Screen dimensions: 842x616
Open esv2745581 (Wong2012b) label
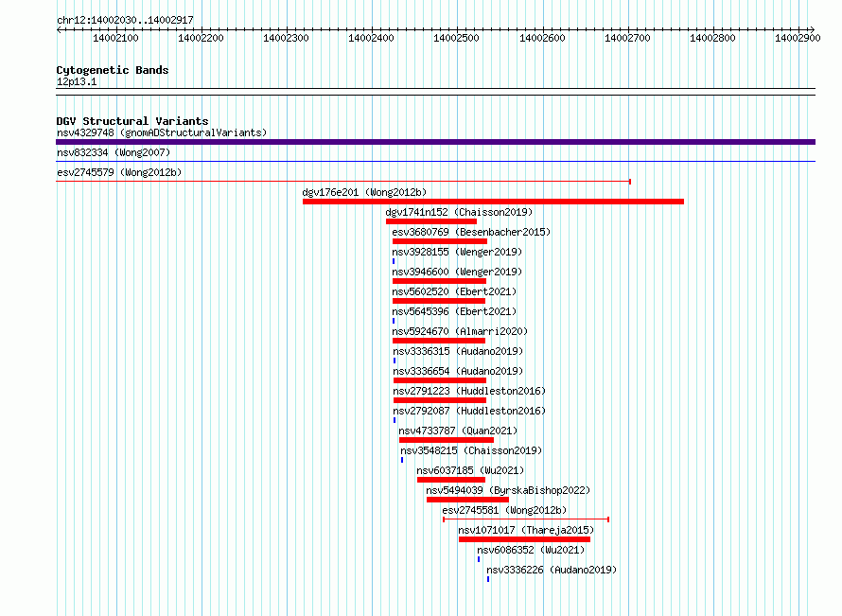click(504, 510)
